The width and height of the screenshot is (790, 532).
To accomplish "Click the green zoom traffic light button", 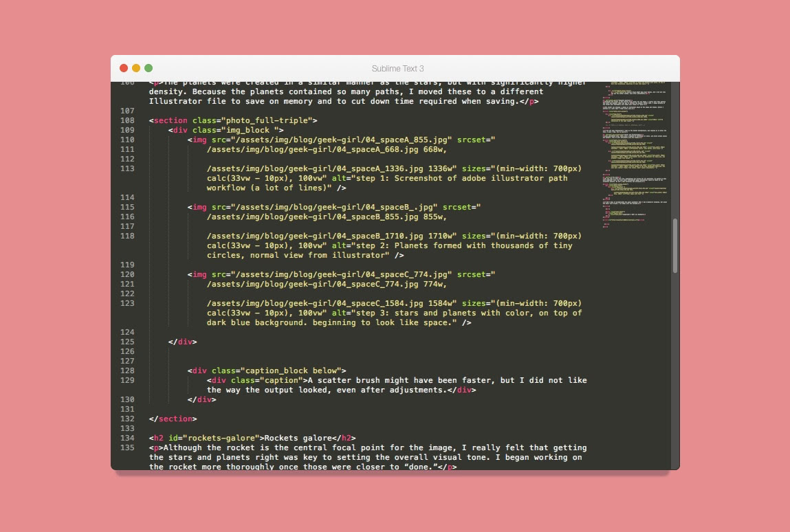I will pos(149,68).
